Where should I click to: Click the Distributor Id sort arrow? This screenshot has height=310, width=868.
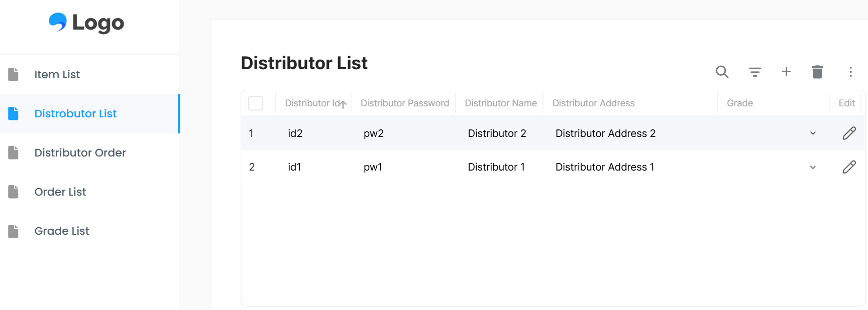tap(343, 104)
